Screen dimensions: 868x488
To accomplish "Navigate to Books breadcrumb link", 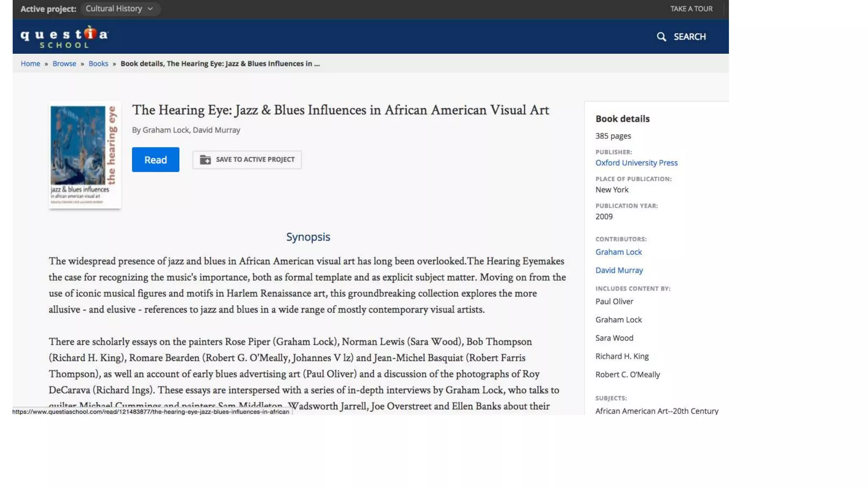I will click(98, 64).
